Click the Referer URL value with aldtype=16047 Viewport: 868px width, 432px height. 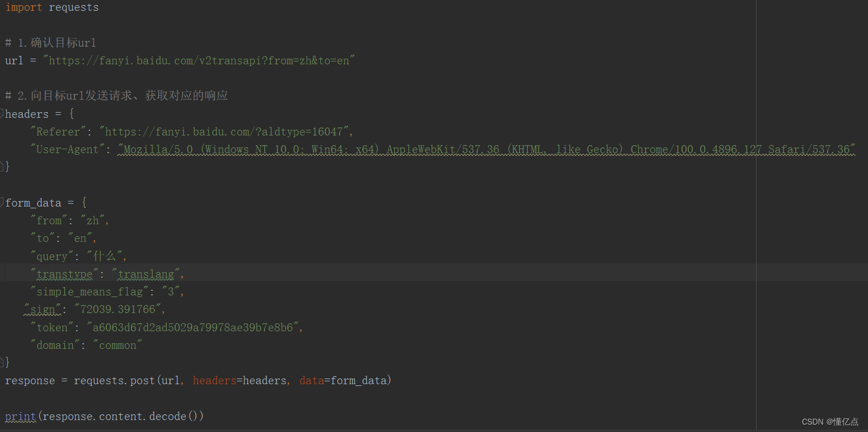224,131
